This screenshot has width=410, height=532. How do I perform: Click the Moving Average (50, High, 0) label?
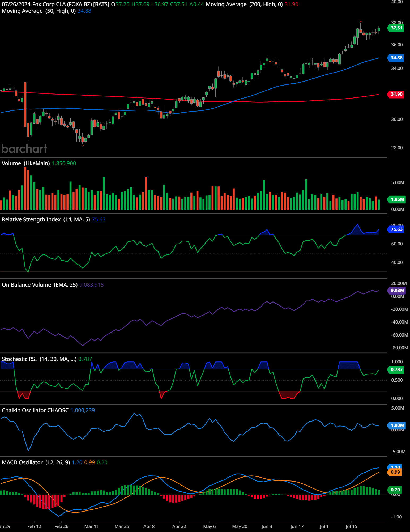(x=39, y=11)
